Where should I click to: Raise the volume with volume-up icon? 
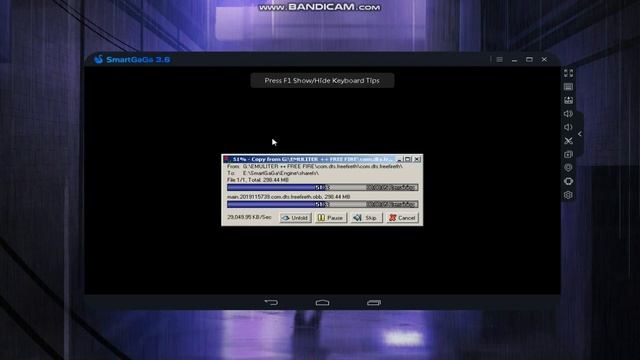point(568,114)
